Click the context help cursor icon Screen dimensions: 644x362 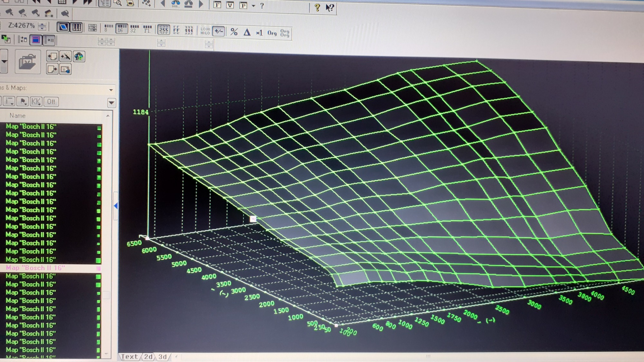coord(330,8)
